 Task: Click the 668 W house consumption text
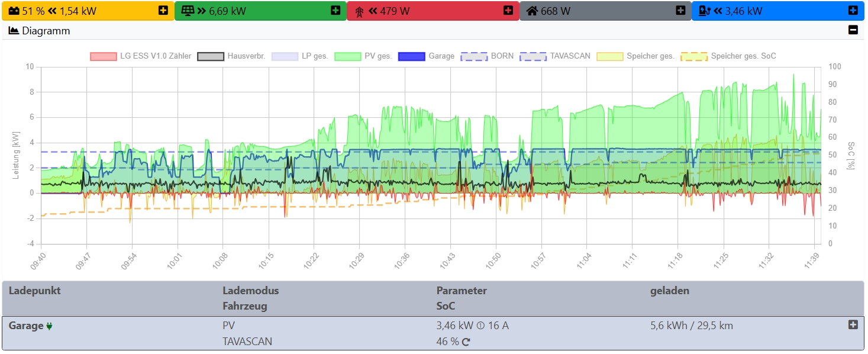pyautogui.click(x=556, y=11)
